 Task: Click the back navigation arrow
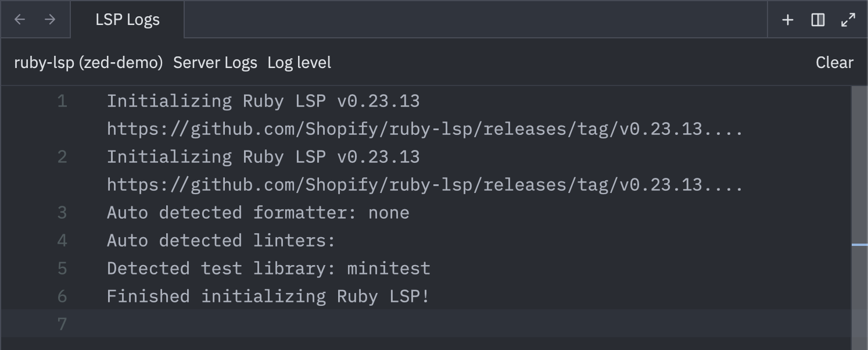19,19
